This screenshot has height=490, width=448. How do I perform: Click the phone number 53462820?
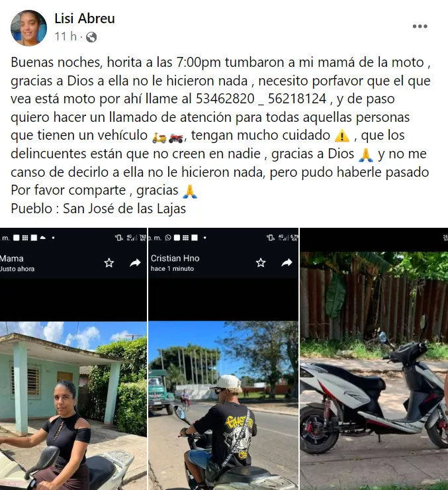pos(225,99)
